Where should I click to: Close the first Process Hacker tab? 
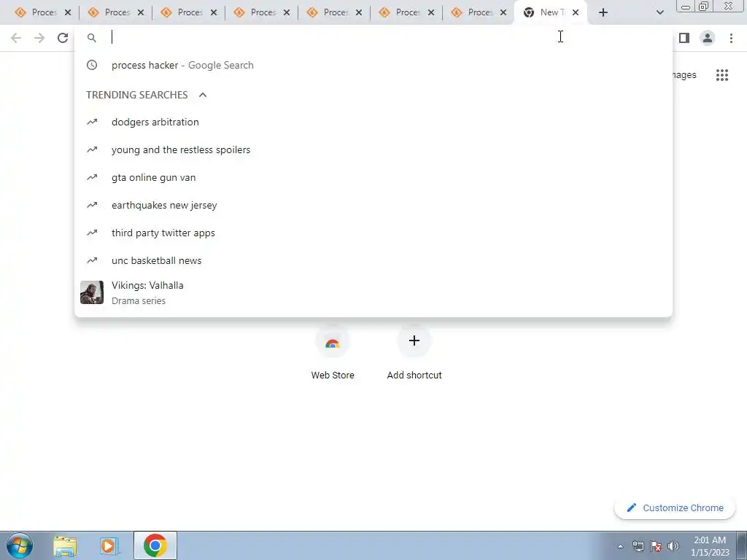click(x=68, y=12)
